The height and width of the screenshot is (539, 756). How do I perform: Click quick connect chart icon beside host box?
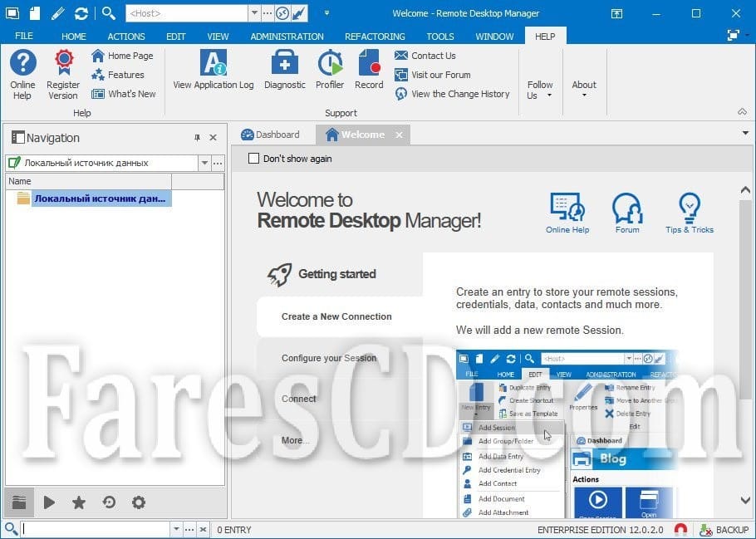(299, 13)
